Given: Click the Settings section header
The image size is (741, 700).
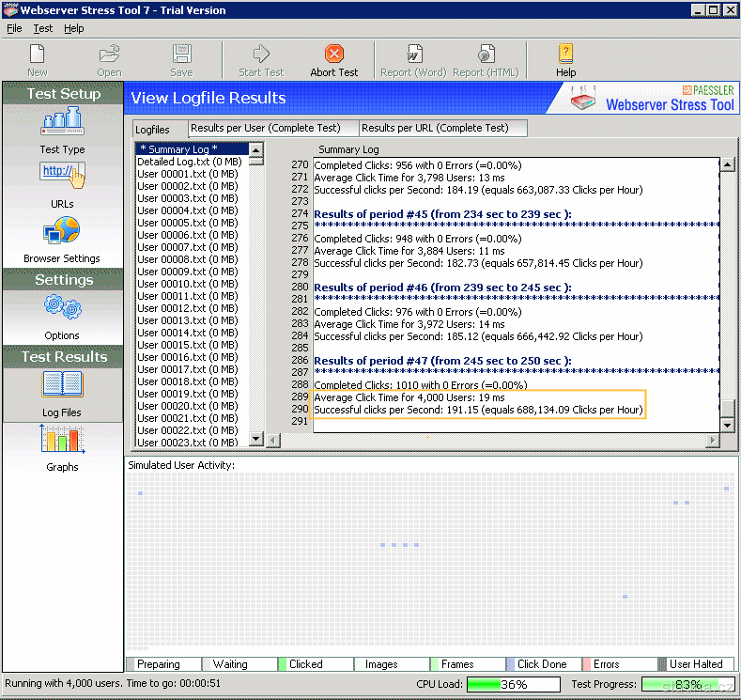Looking at the screenshot, I should tap(64, 280).
